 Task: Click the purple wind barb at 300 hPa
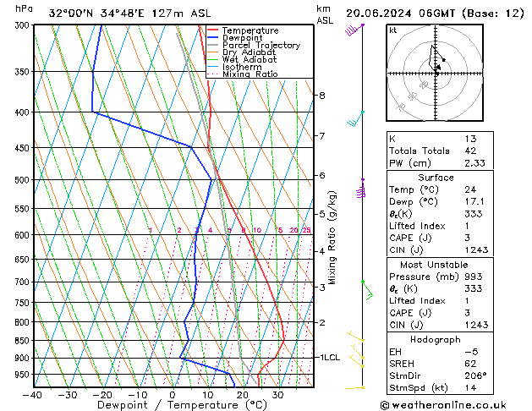pos(354,30)
